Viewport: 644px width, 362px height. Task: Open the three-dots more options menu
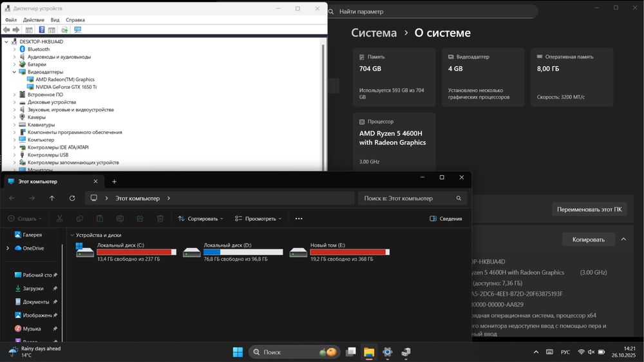(x=299, y=218)
